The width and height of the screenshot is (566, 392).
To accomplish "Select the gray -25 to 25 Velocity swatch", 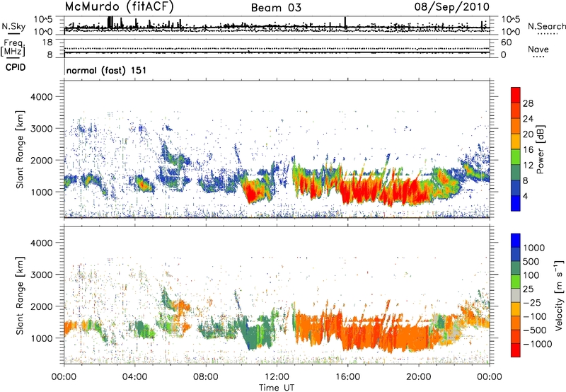I will coord(516,296).
